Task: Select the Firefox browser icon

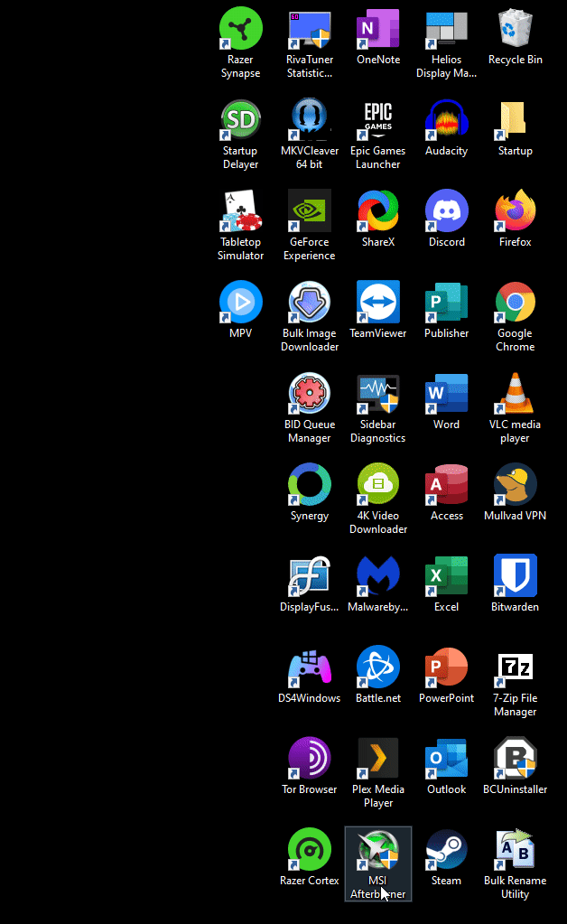Action: pos(516,211)
